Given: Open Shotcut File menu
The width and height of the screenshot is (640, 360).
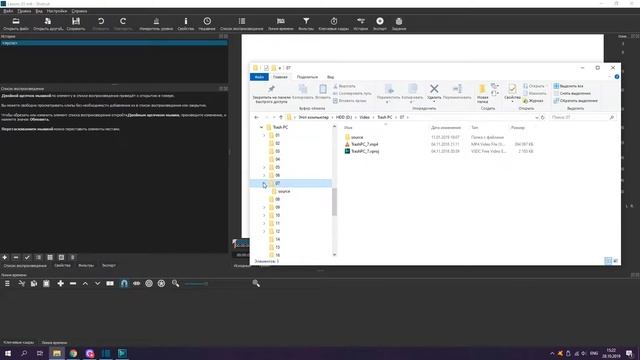Looking at the screenshot, I should [8, 11].
